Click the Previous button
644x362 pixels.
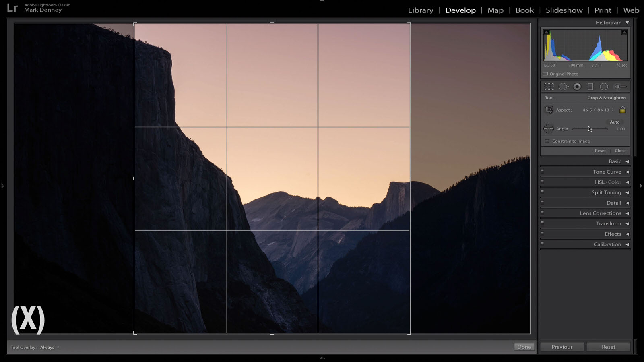coord(562,347)
